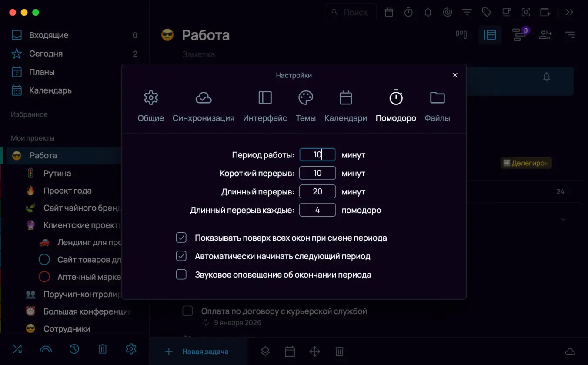
Task: Open the sort options icon above task list
Action: point(570,35)
